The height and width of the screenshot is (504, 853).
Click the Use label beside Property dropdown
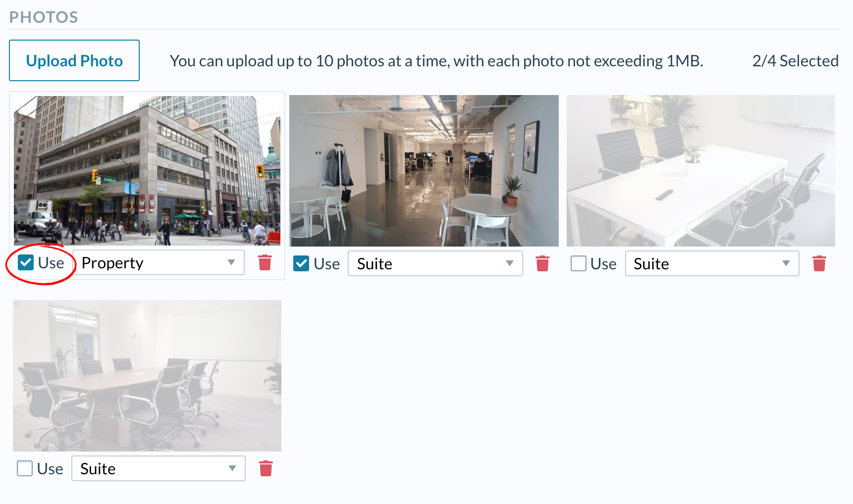tap(51, 263)
